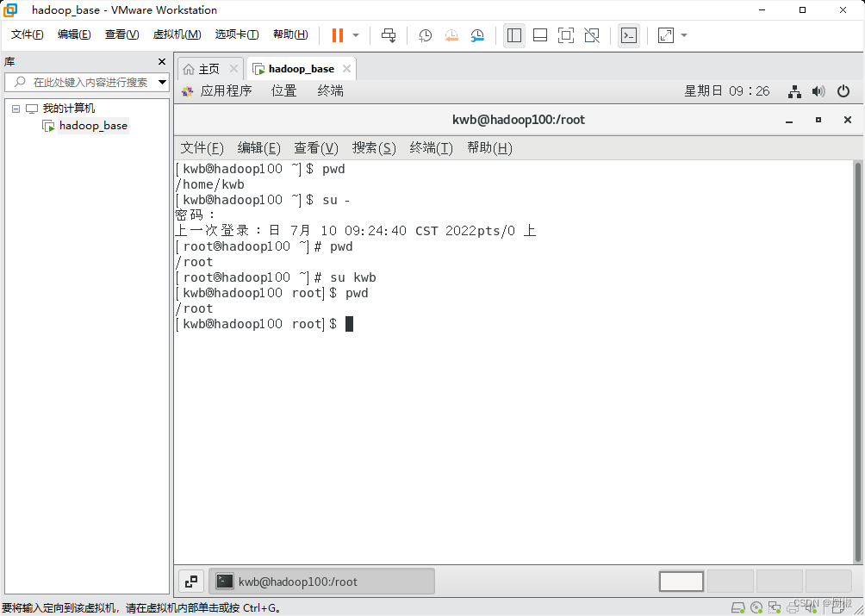Screen dimensions: 865x616
Task: Select hadoop_base in the library tree
Action: [x=93, y=126]
